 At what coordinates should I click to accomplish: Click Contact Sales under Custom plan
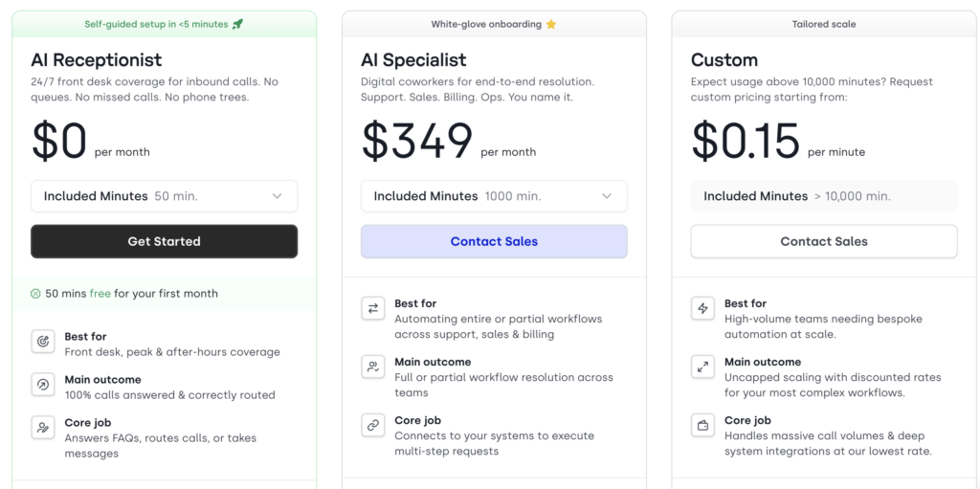coord(824,241)
